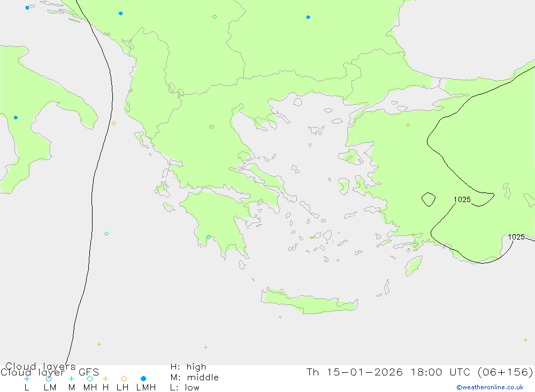Click the "LMH" legend label text

pyautogui.click(x=146, y=388)
